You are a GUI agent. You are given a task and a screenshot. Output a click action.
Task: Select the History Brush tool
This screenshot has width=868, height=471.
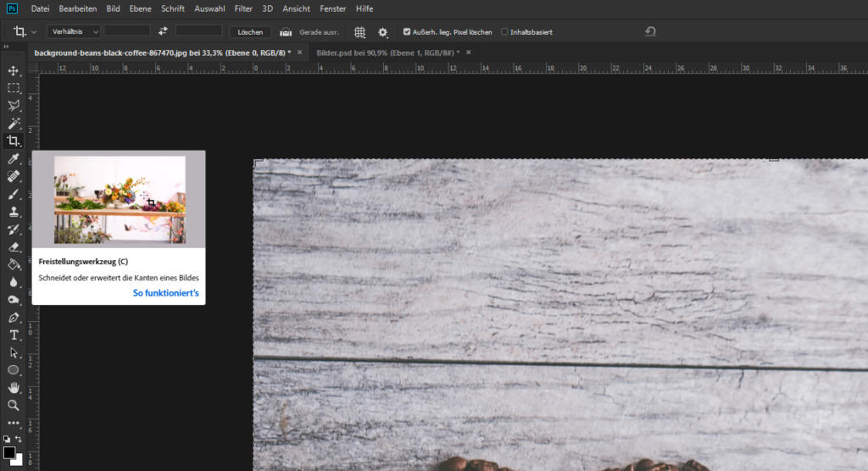(x=14, y=229)
